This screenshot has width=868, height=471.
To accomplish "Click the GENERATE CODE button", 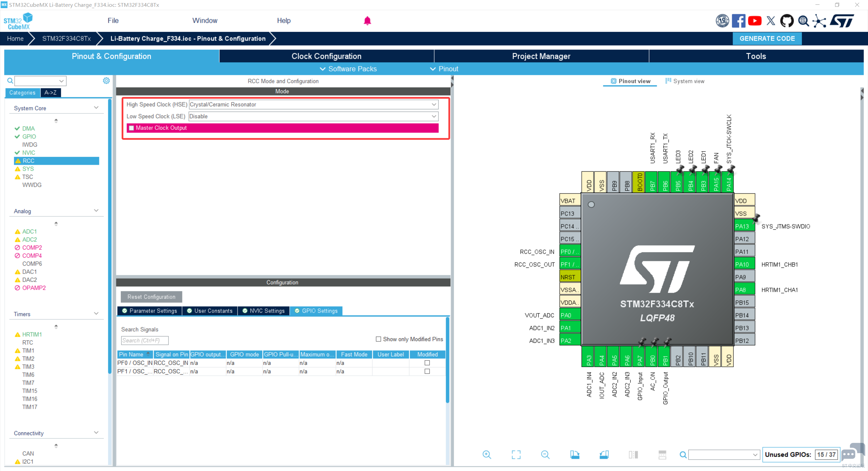I will click(767, 38).
